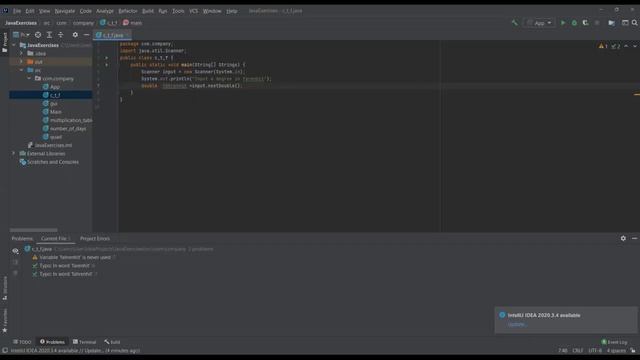This screenshot has width=640, height=360.
Task: Hide the Problems panel with minus icon
Action: 634,238
